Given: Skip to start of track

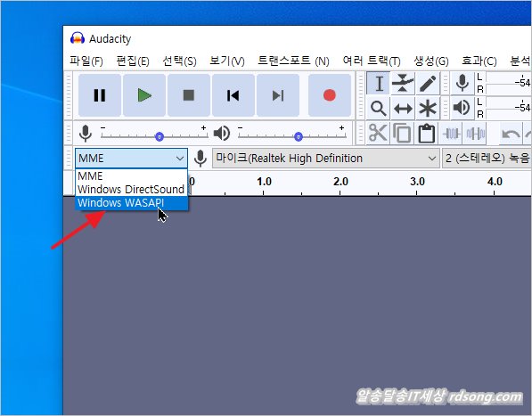Looking at the screenshot, I should click(x=233, y=95).
